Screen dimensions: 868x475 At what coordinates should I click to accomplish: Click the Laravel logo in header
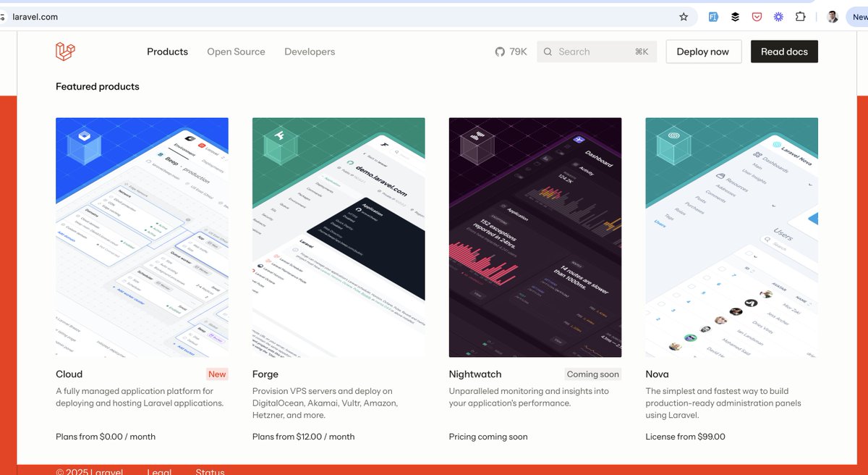pyautogui.click(x=65, y=51)
